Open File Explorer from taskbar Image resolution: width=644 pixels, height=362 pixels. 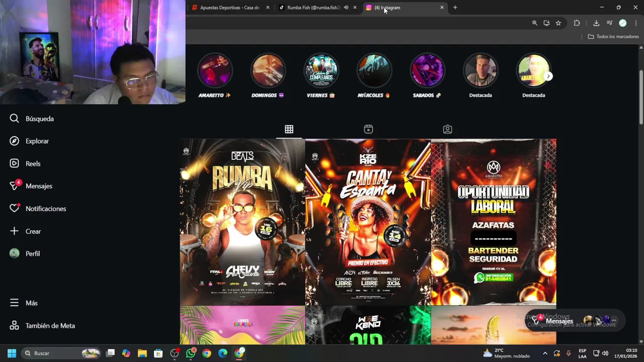tap(142, 353)
